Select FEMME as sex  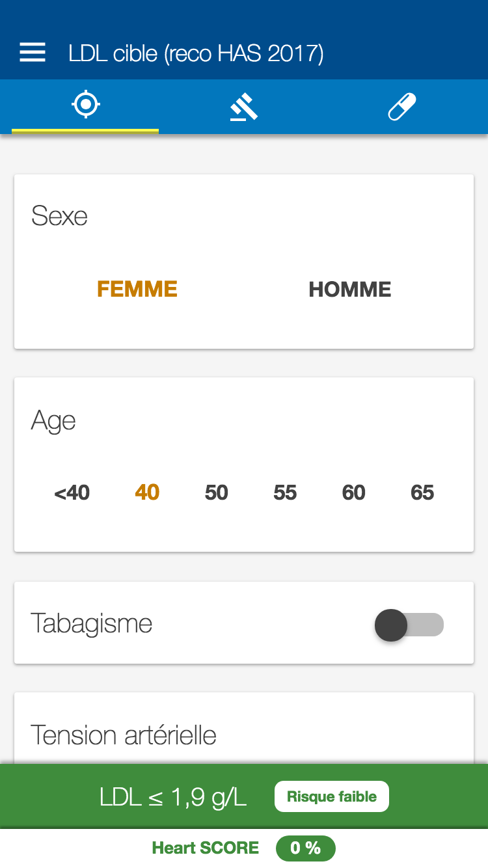pos(137,289)
